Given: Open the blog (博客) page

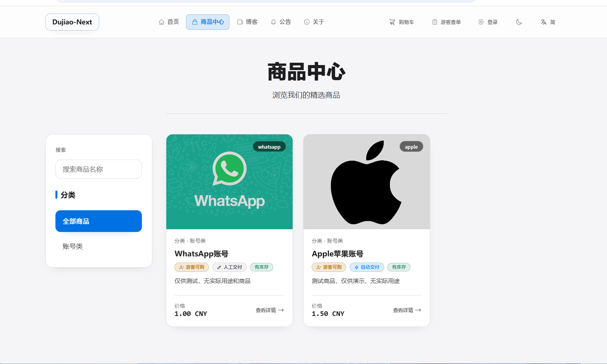Looking at the screenshot, I should coord(247,22).
